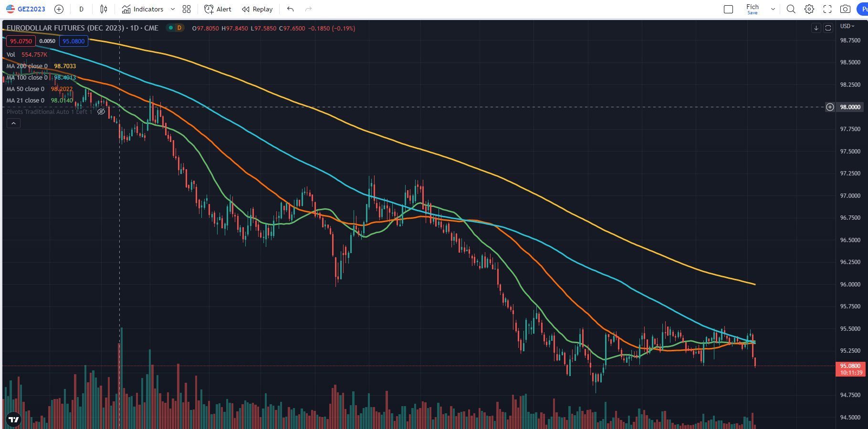Click the maximize chart pane icon near USD
Image resolution: width=868 pixels, height=429 pixels.
tap(828, 28)
